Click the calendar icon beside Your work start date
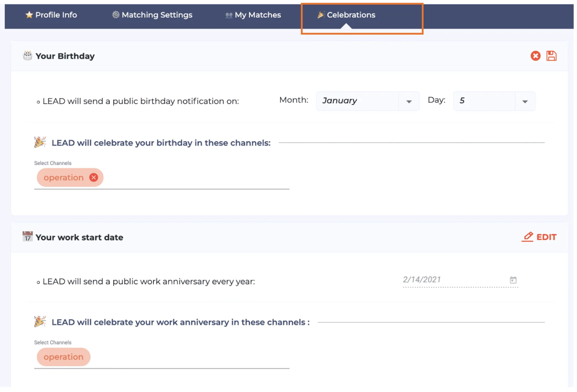The image size is (577, 392). [x=28, y=237]
